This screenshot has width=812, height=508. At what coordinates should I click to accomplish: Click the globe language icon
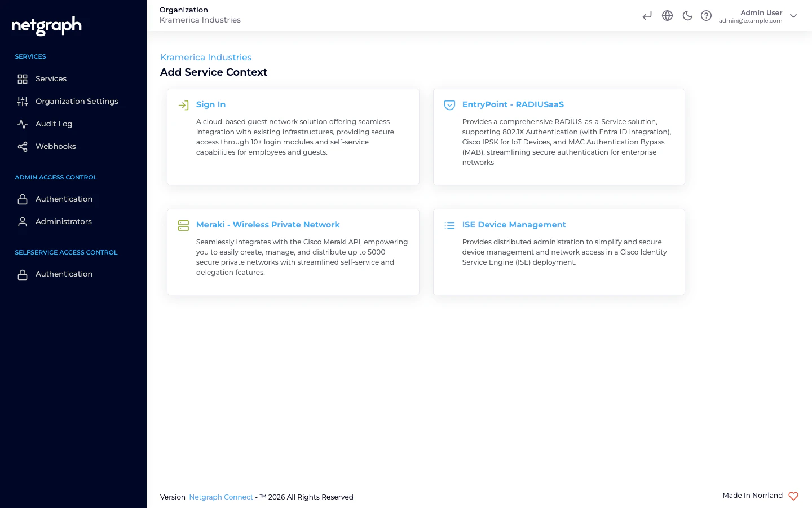point(667,15)
